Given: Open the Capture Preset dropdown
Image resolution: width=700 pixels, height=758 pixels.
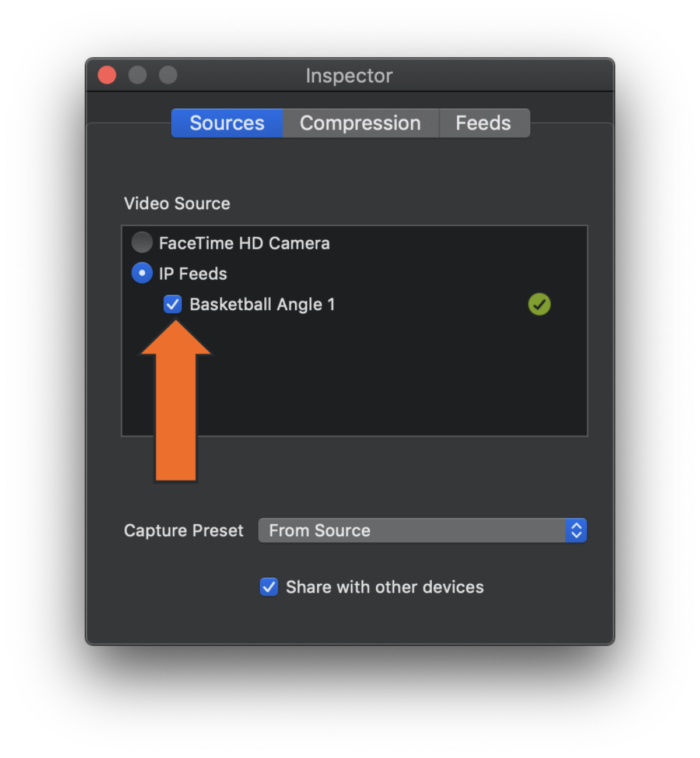Looking at the screenshot, I should (x=422, y=530).
